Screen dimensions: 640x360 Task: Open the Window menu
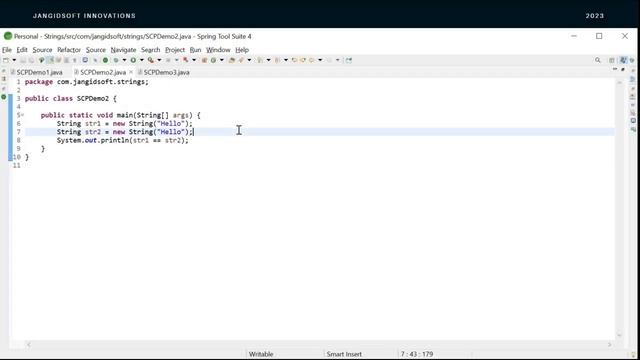[x=218, y=50]
